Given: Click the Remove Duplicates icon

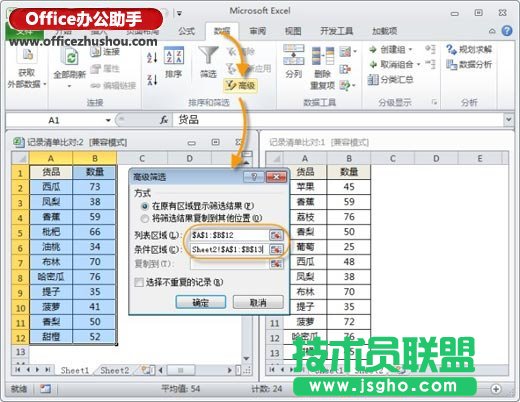Looking at the screenshot, I should point(323,56).
